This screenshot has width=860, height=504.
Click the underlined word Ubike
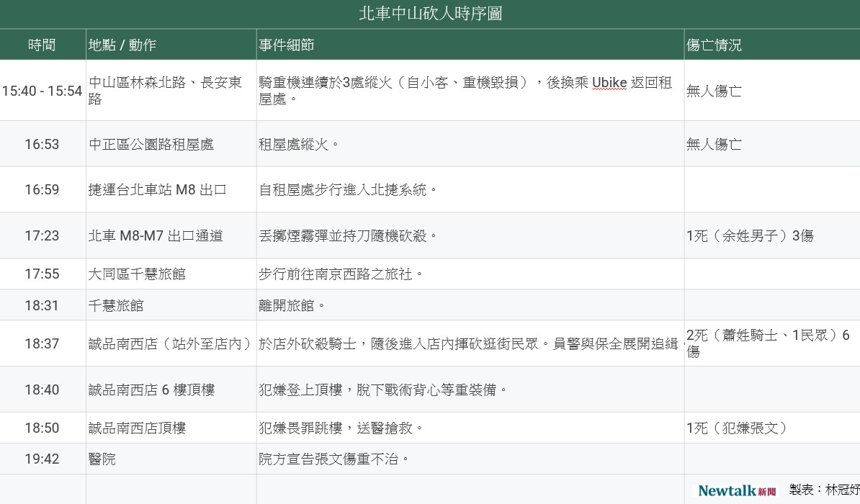click(x=609, y=83)
